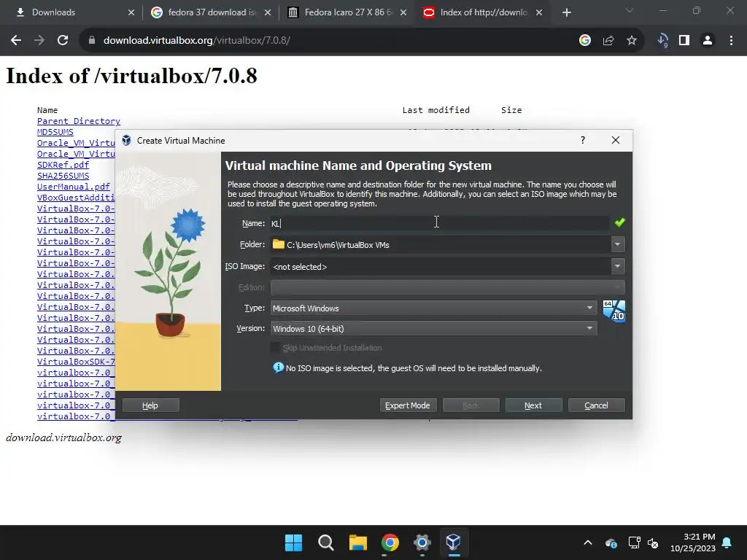Close the Create Virtual Machine dialog
The width and height of the screenshot is (747, 560).
coord(616,140)
